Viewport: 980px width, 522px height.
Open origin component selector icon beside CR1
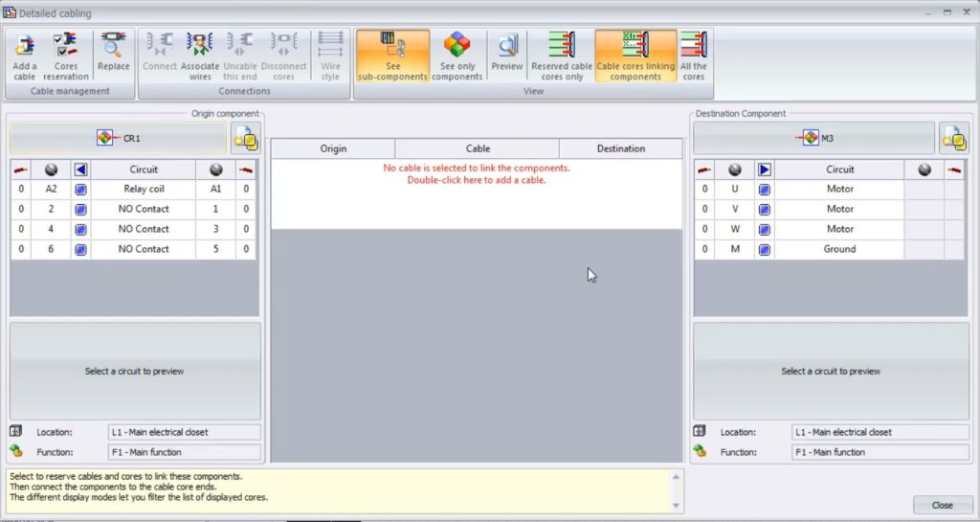click(246, 138)
